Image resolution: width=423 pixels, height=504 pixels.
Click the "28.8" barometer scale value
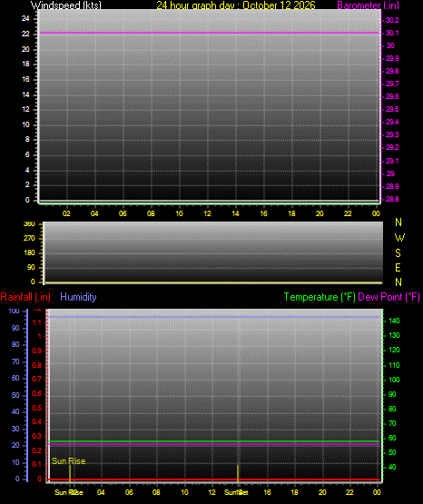(x=392, y=199)
